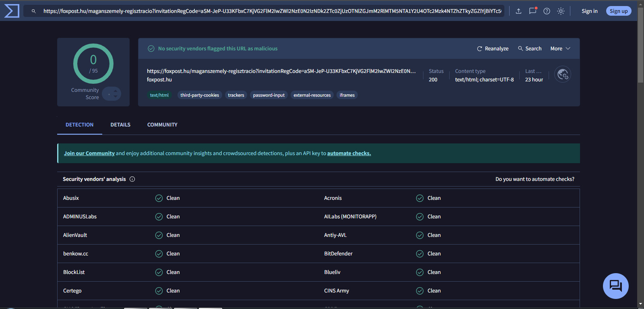644x309 pixels.
Task: Click the globe link icon beside Last analysis
Action: (x=563, y=74)
